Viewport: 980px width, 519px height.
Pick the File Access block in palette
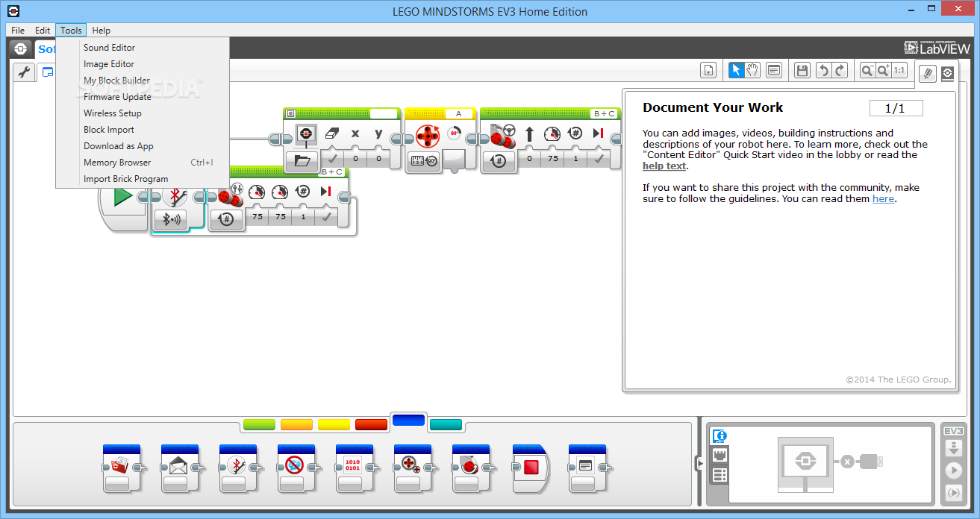click(122, 468)
